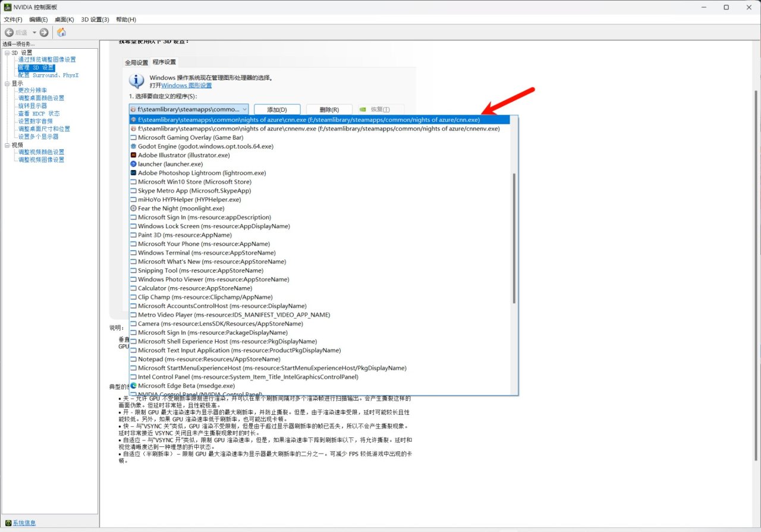Open the 系统信息 link
Viewport: 761px width, 532px height.
click(x=24, y=523)
